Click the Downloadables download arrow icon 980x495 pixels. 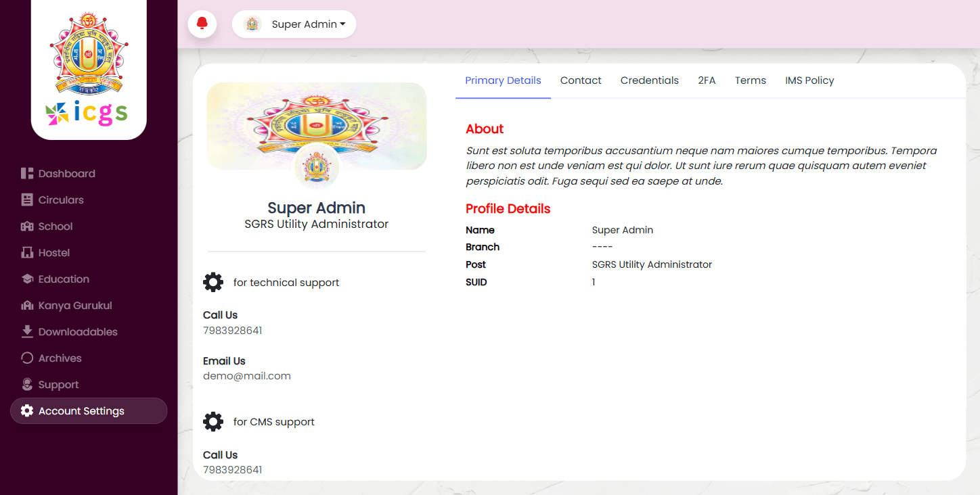pos(27,332)
